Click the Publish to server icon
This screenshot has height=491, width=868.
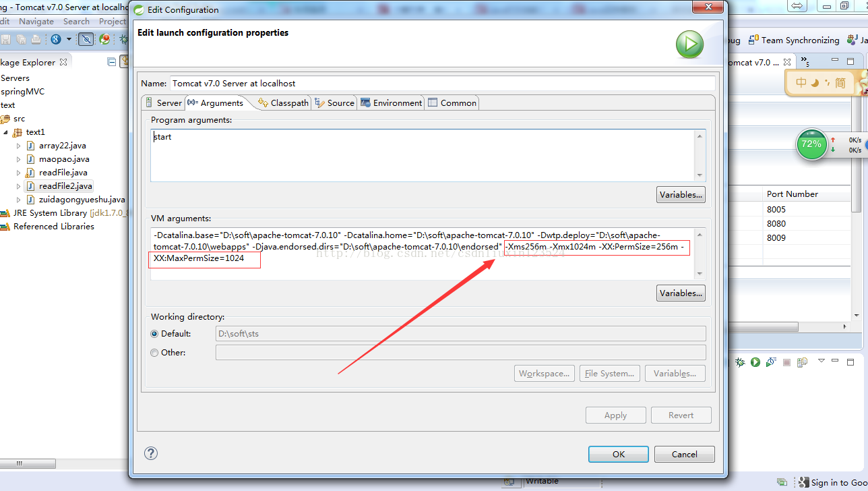click(802, 362)
